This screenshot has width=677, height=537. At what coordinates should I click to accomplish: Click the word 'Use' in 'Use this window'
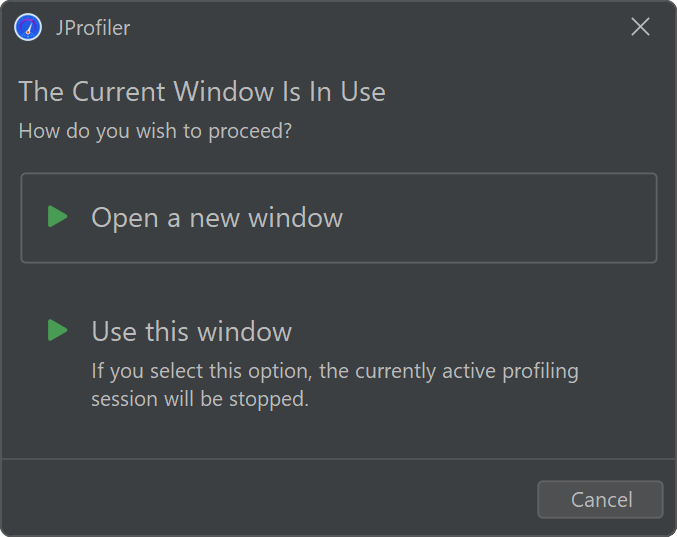pyautogui.click(x=114, y=331)
